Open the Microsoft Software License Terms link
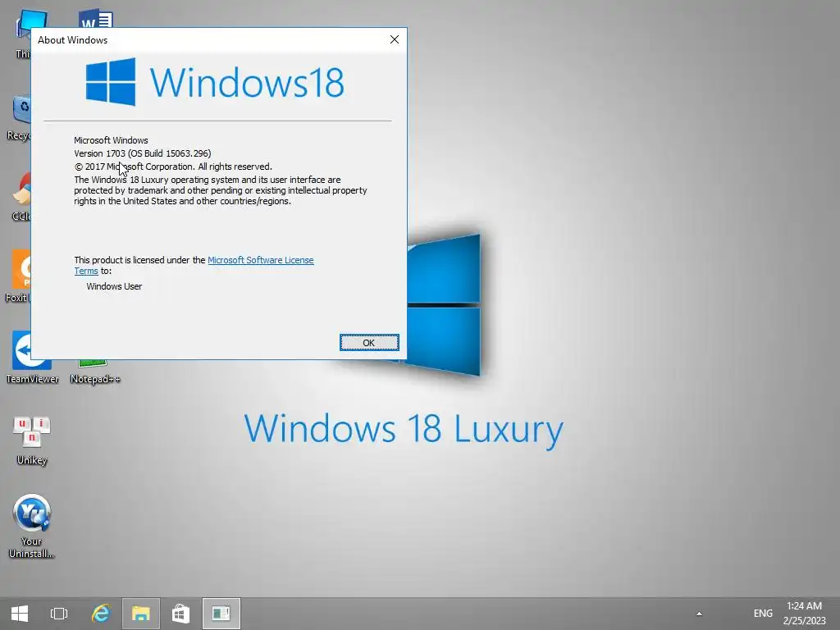This screenshot has width=840, height=630. click(260, 260)
